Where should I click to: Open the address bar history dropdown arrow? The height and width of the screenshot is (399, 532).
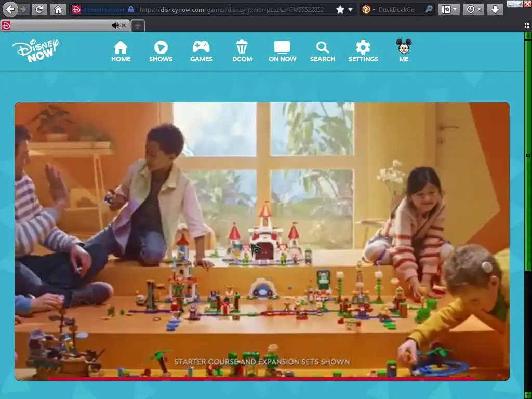pos(350,9)
